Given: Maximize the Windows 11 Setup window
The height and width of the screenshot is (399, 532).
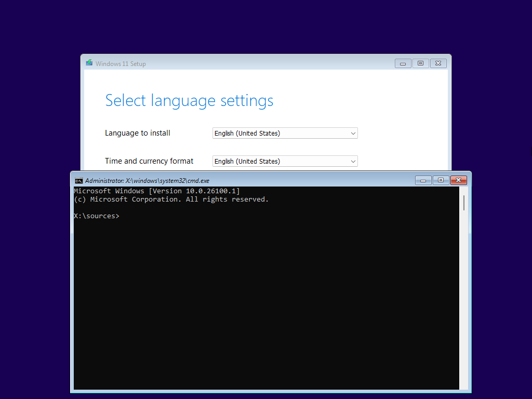Looking at the screenshot, I should 421,63.
